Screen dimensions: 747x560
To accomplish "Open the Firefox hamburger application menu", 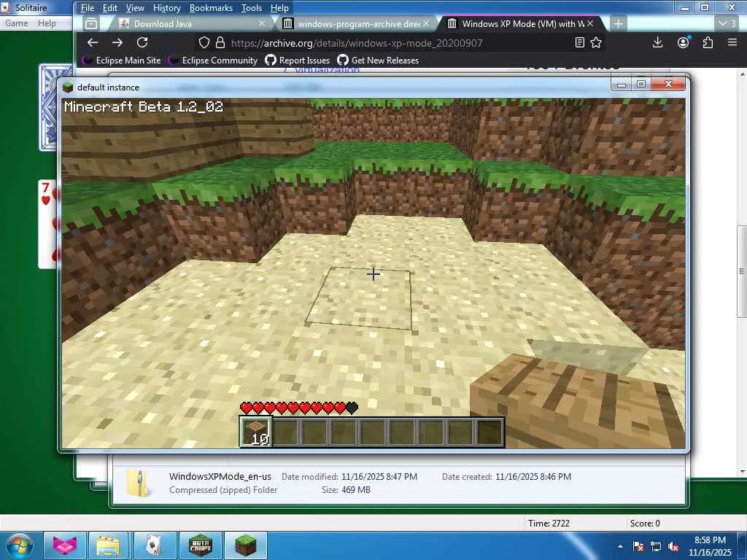I will click(732, 43).
